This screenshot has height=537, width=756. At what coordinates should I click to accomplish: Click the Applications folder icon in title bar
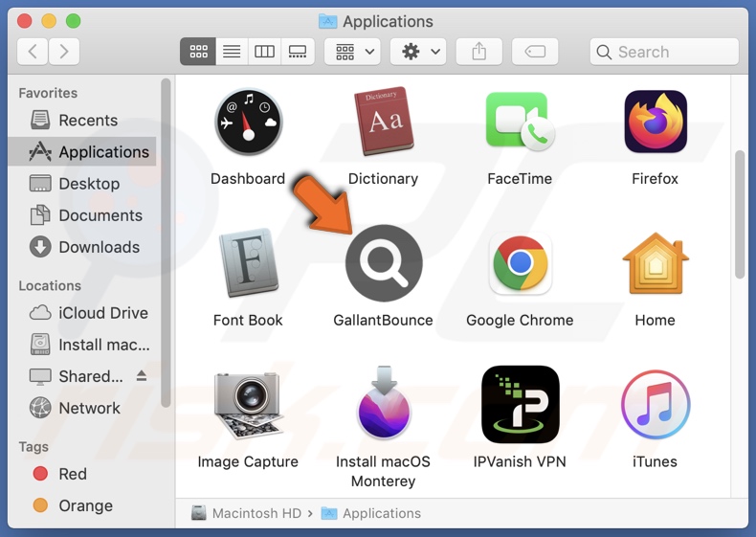click(x=328, y=21)
